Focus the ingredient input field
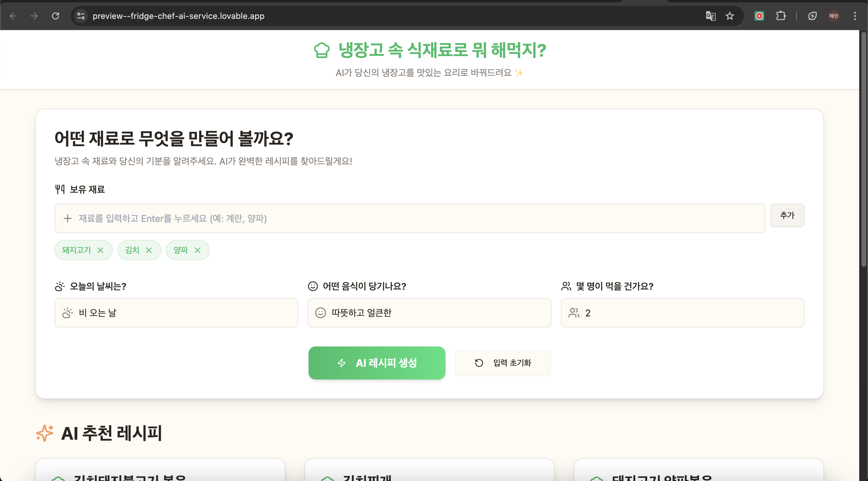 click(x=410, y=218)
